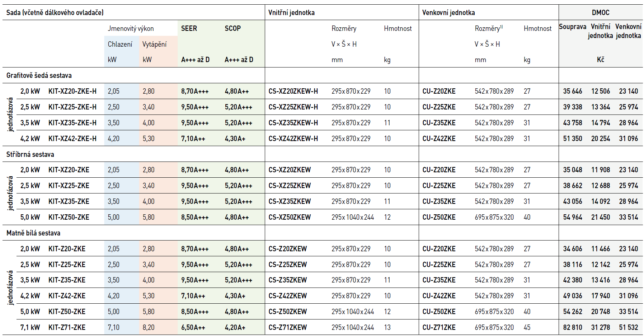This screenshot has width=644, height=336.
Task: Click the Sada (včetně dálkového ovladače) header
Action: [55, 13]
